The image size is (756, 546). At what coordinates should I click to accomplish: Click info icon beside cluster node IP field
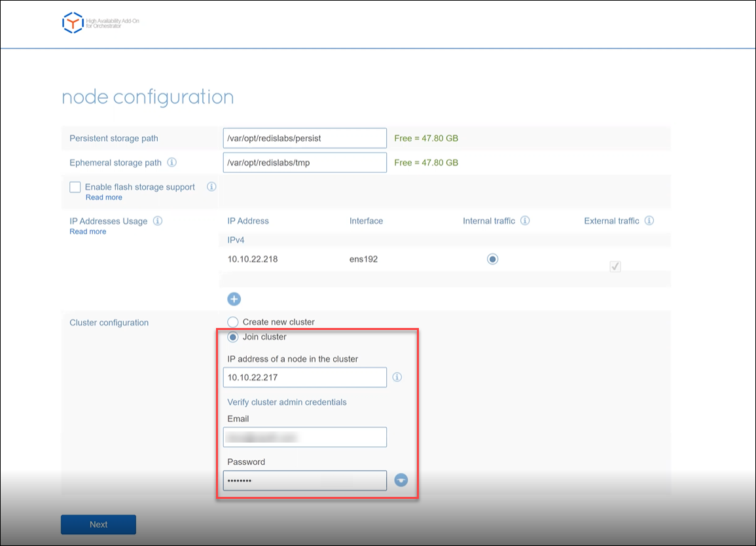(x=397, y=377)
